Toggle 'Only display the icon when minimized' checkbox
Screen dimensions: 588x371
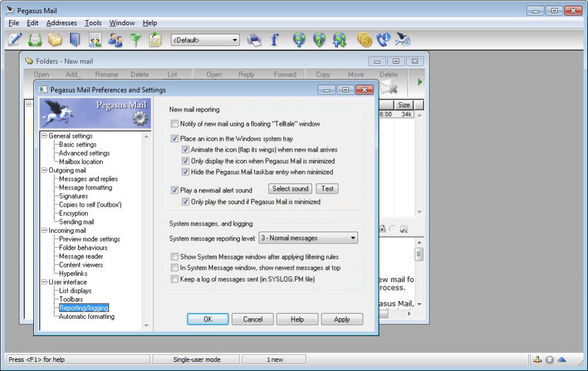[x=185, y=161]
